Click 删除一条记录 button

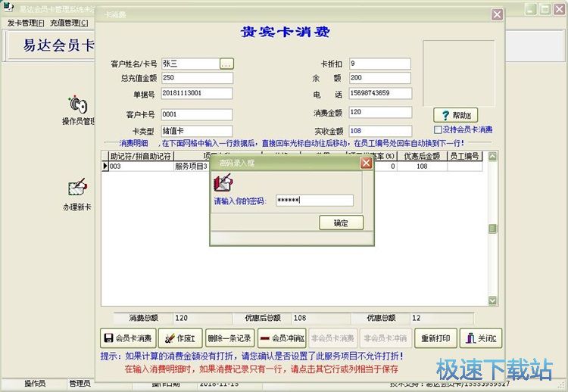[x=229, y=338]
